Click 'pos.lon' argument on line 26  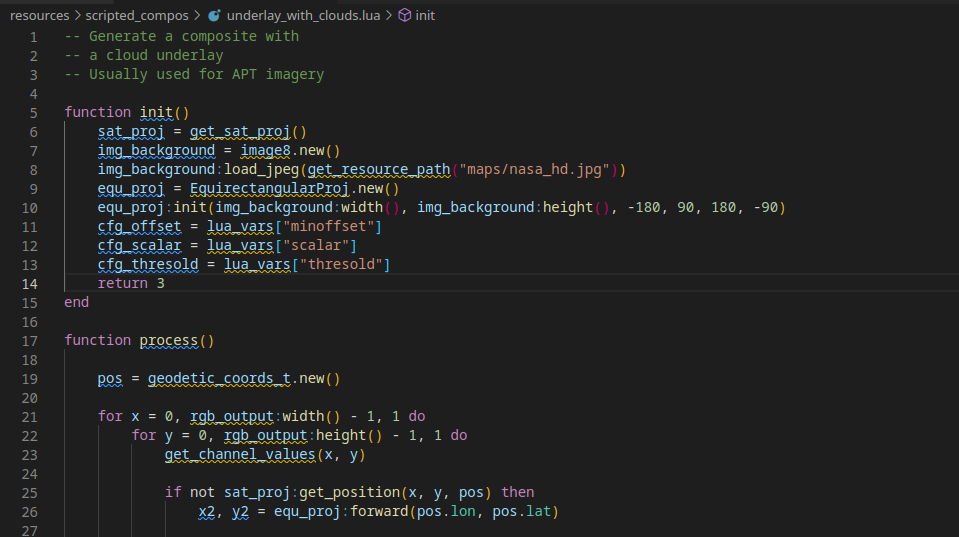click(446, 511)
